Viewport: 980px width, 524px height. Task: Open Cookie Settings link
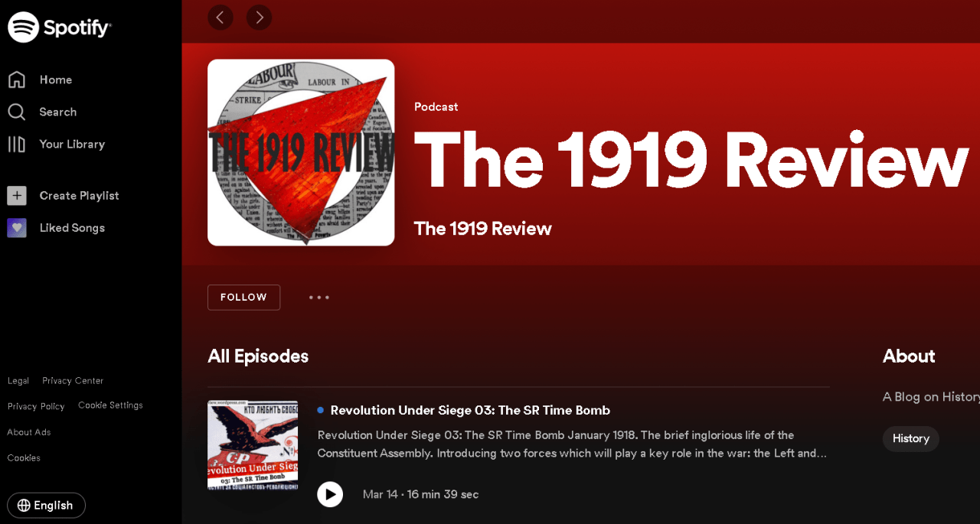(110, 405)
